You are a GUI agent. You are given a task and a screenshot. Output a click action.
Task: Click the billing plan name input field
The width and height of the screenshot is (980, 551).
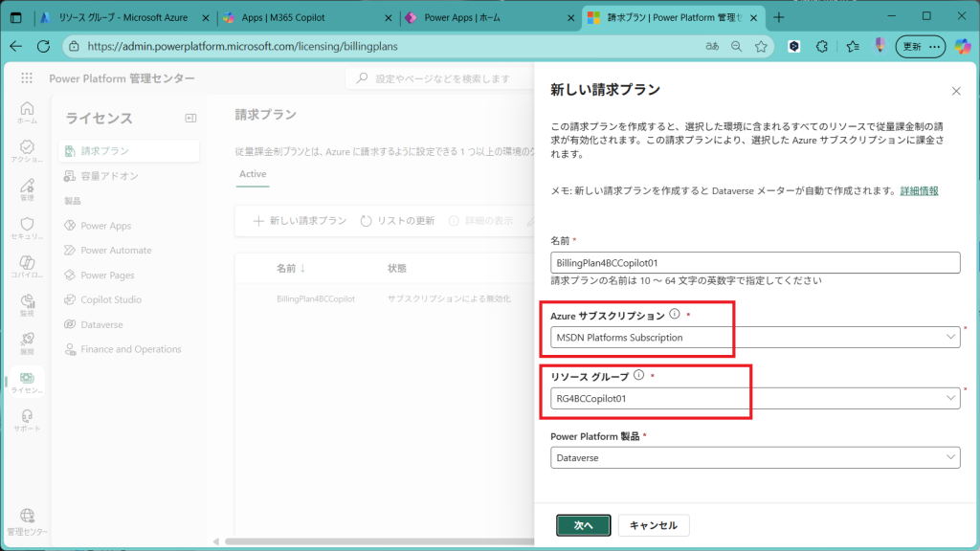756,262
